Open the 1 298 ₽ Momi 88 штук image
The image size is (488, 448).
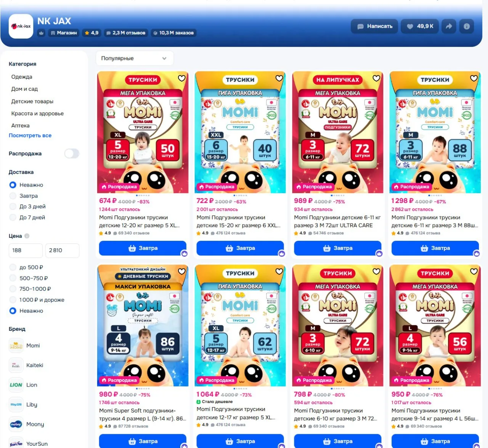pyautogui.click(x=435, y=132)
